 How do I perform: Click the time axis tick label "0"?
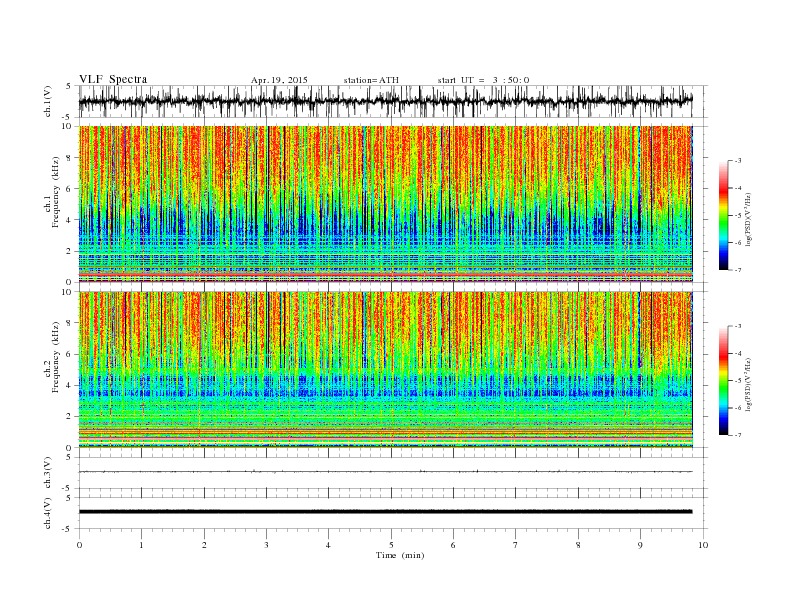coord(79,545)
